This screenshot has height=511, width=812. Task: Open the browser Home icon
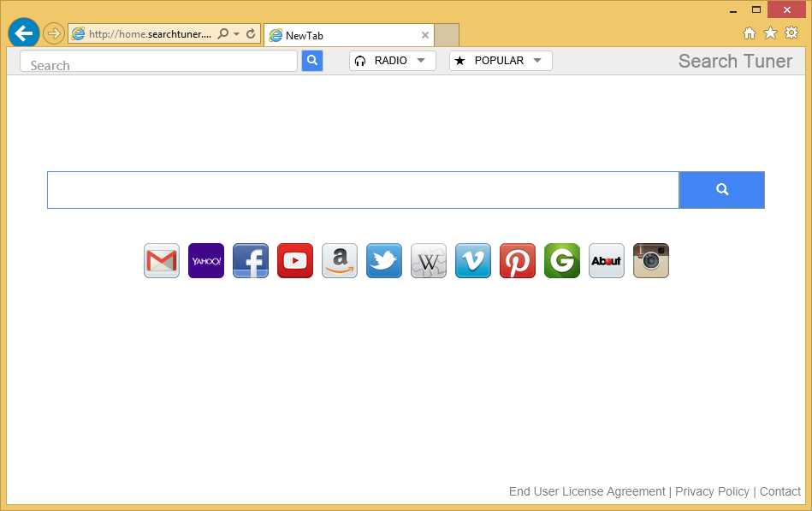[x=750, y=33]
